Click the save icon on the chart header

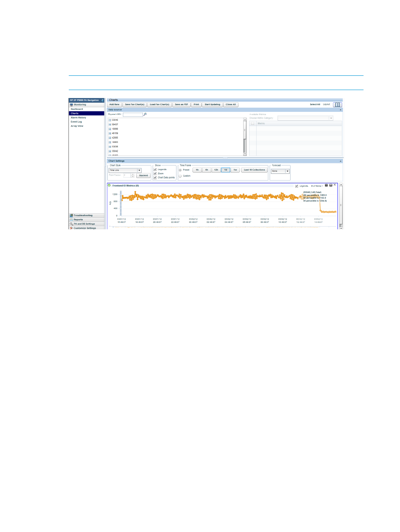click(x=331, y=185)
